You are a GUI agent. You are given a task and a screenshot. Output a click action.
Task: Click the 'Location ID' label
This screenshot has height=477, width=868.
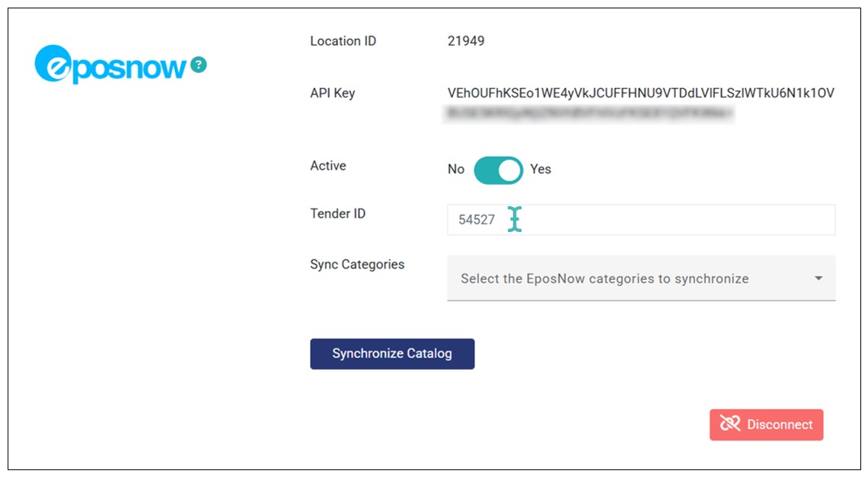click(343, 41)
